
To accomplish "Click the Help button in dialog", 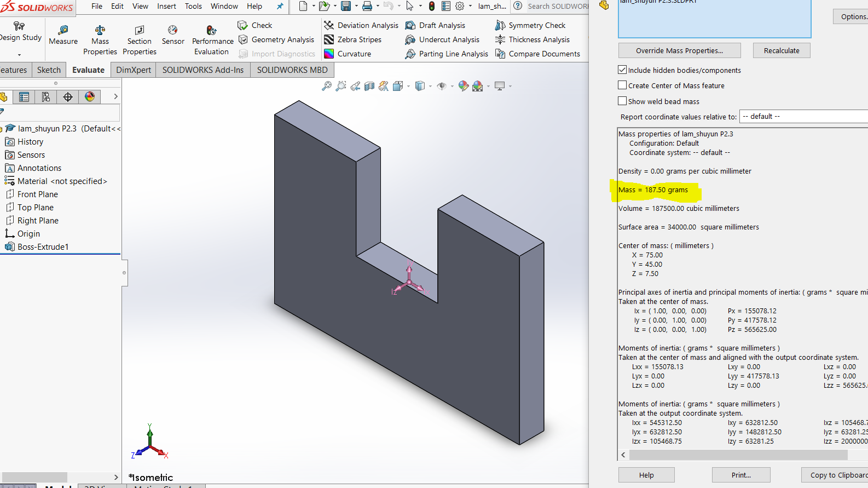I will 646,475.
